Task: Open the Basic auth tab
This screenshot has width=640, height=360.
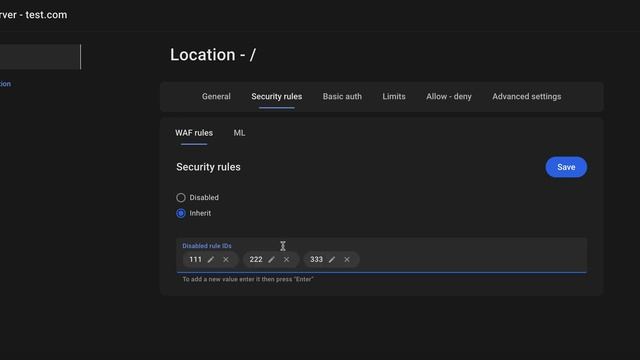Action: tap(342, 97)
